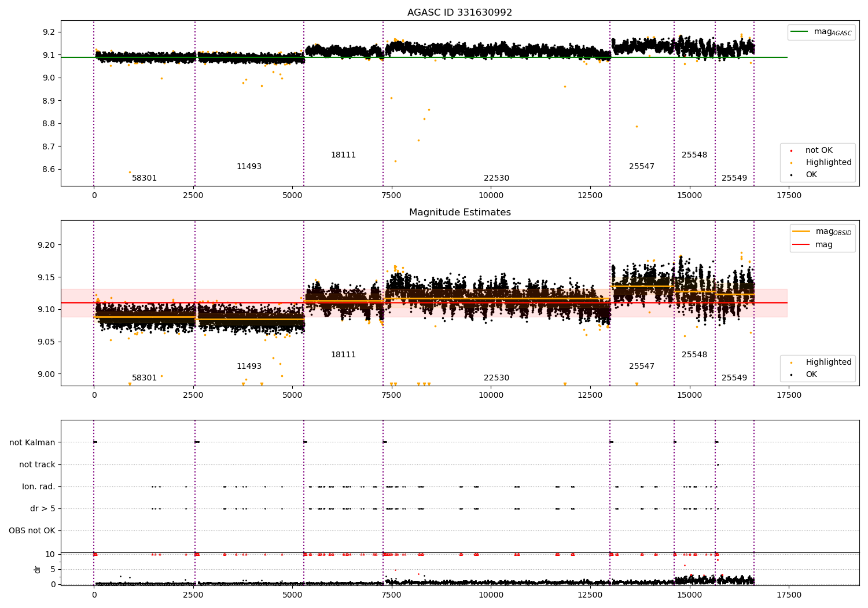This screenshot has height=608, width=868.
Task: Click the 8.9 y-tick of top plot
Action: [49, 101]
